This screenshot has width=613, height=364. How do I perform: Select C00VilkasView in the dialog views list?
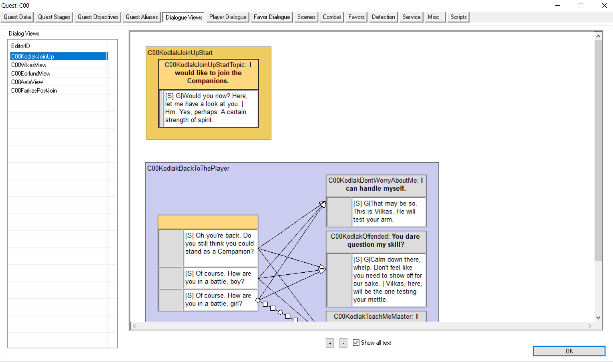(29, 65)
